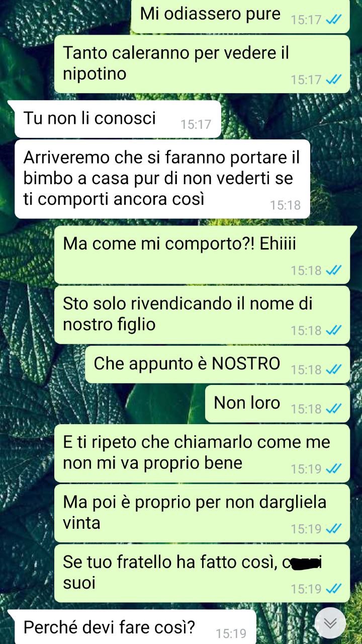Tap the 15:18 timestamp on "Arriveremo" message

285,205
